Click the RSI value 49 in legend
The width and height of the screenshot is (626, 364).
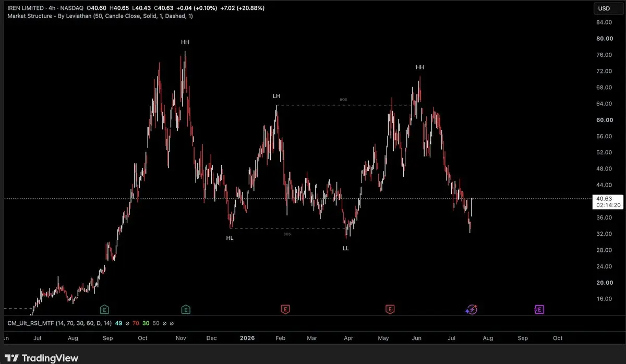click(119, 323)
